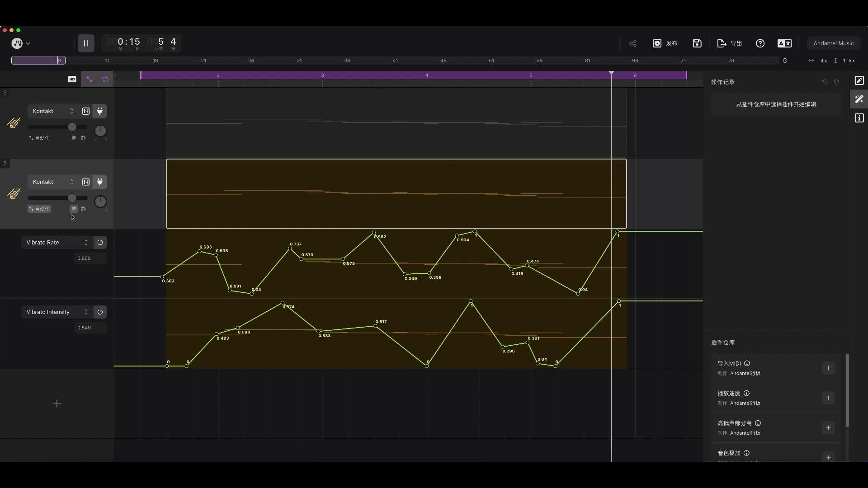Enable the power toggle on Vibrato Rate panel
Screen dimensions: 868x488
[99, 242]
